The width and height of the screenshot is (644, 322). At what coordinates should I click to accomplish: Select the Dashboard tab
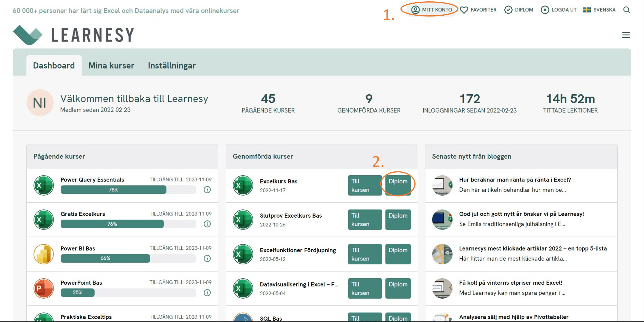(x=54, y=65)
